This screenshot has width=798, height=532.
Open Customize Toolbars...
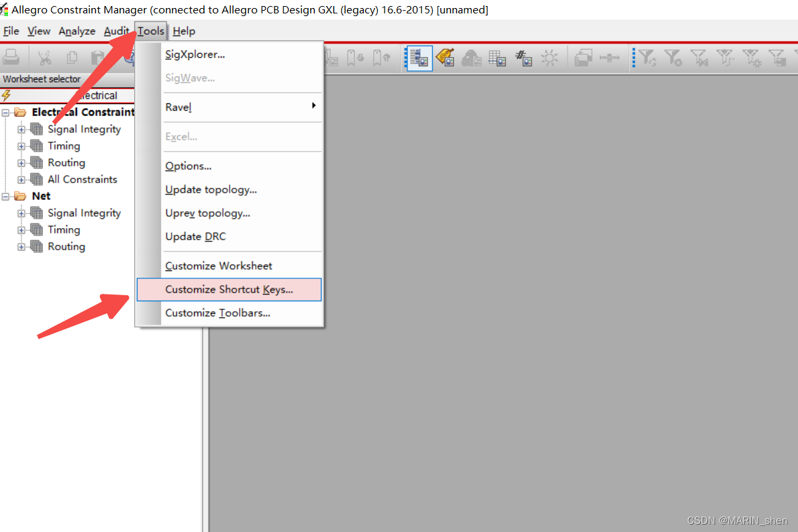229,313
